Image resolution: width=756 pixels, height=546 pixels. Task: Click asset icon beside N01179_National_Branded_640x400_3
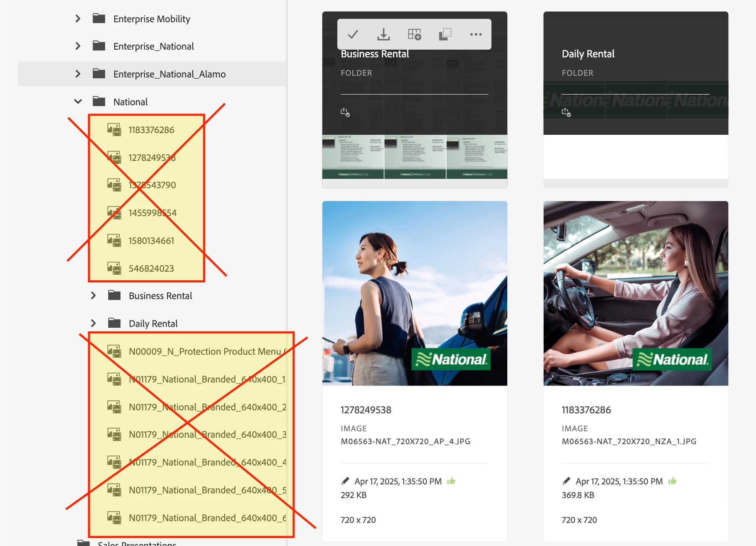coord(114,434)
